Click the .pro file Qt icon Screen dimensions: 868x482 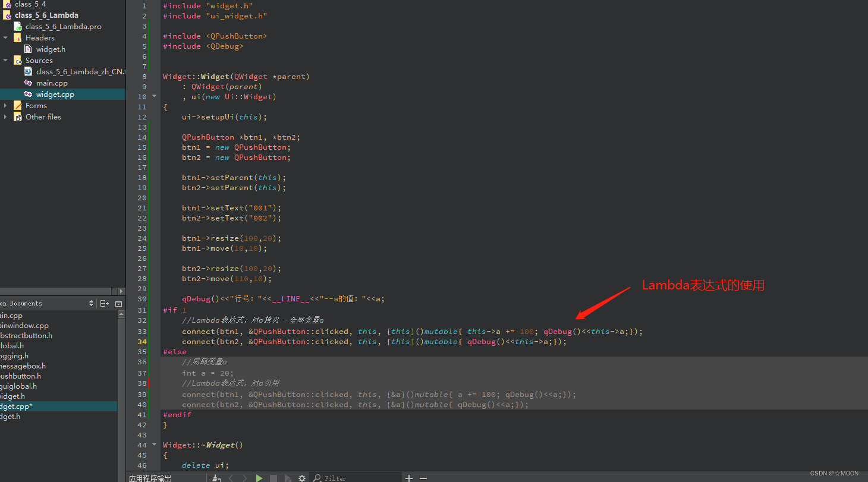coord(18,27)
